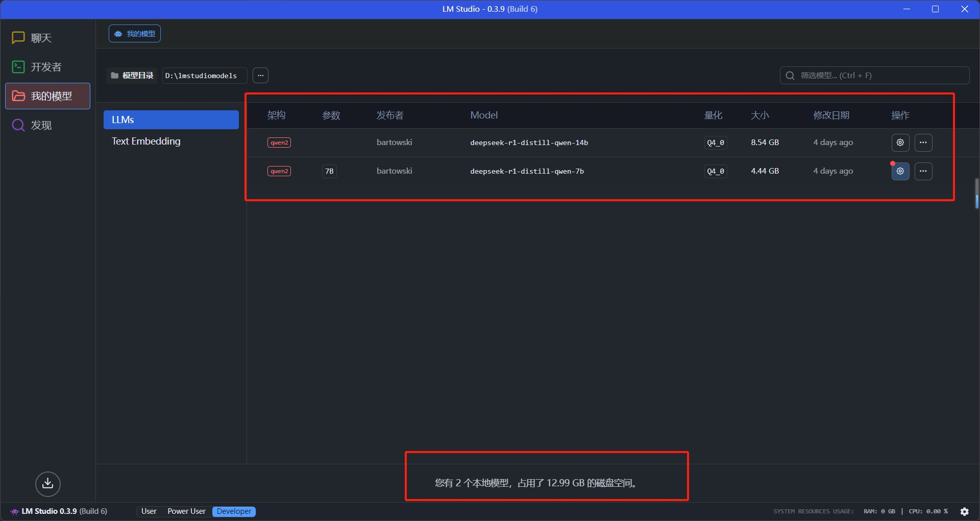Click the 12.99 GB disk usage message
The width and height of the screenshot is (980, 521).
tap(535, 483)
